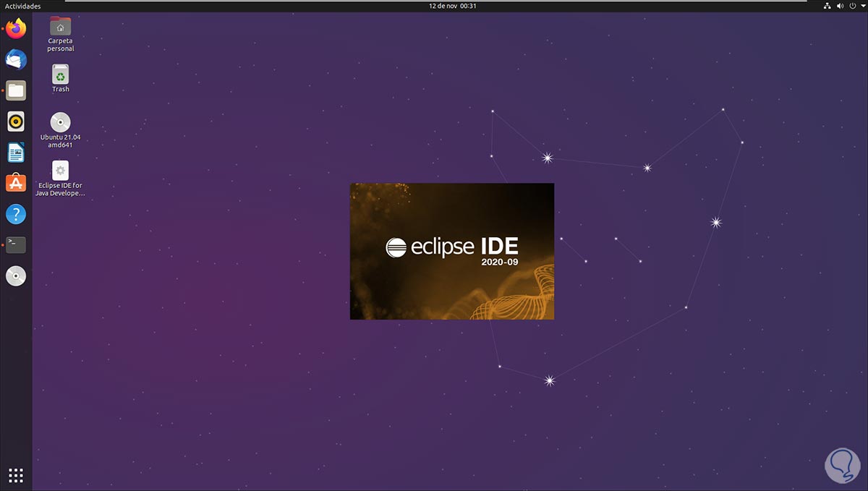Open Firefox from the dock
Image resolution: width=868 pixels, height=491 pixels.
(16, 29)
